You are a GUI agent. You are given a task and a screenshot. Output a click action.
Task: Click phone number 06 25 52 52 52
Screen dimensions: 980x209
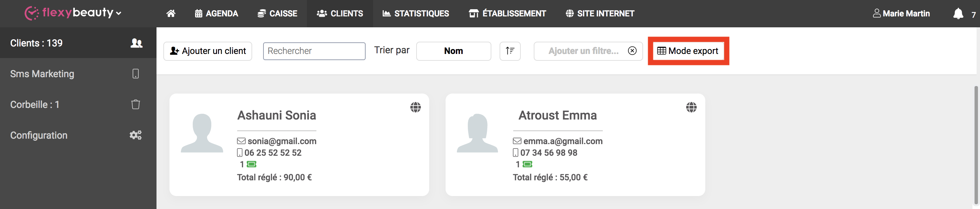(273, 153)
